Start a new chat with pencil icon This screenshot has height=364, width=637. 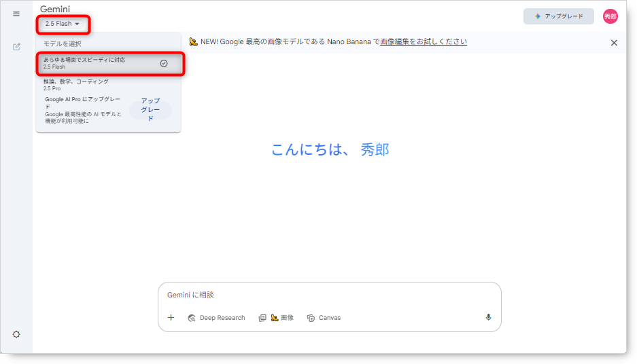pos(16,47)
